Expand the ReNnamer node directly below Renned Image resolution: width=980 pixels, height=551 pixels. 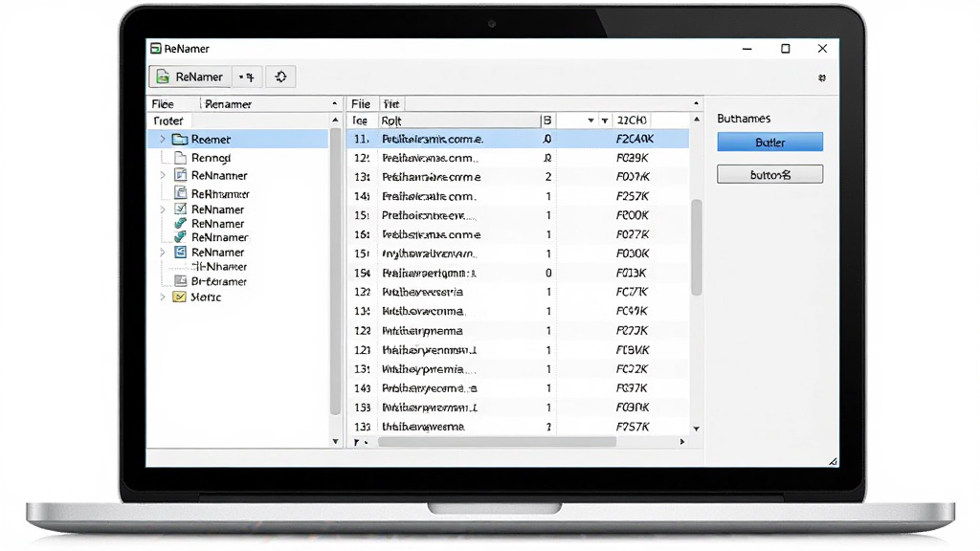click(x=163, y=176)
